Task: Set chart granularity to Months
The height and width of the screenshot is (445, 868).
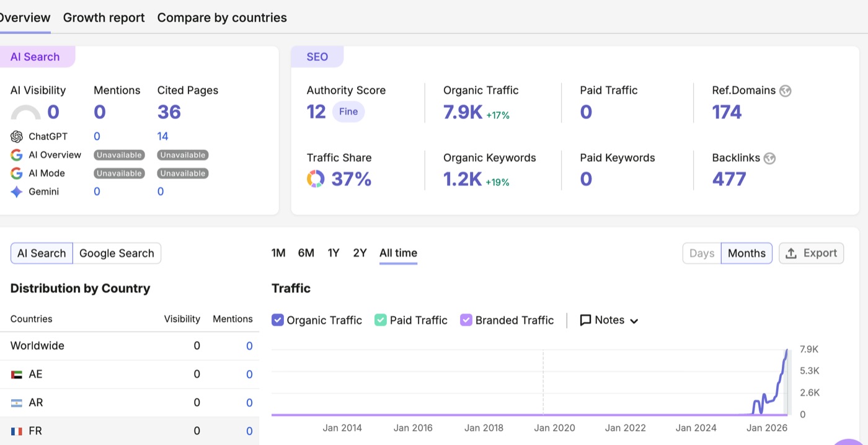Action: point(746,253)
